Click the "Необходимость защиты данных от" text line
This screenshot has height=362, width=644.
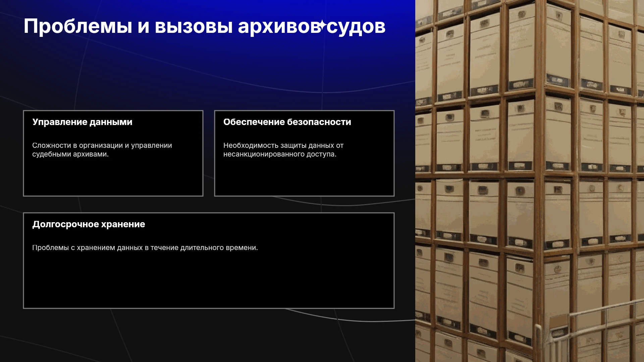[x=283, y=145]
